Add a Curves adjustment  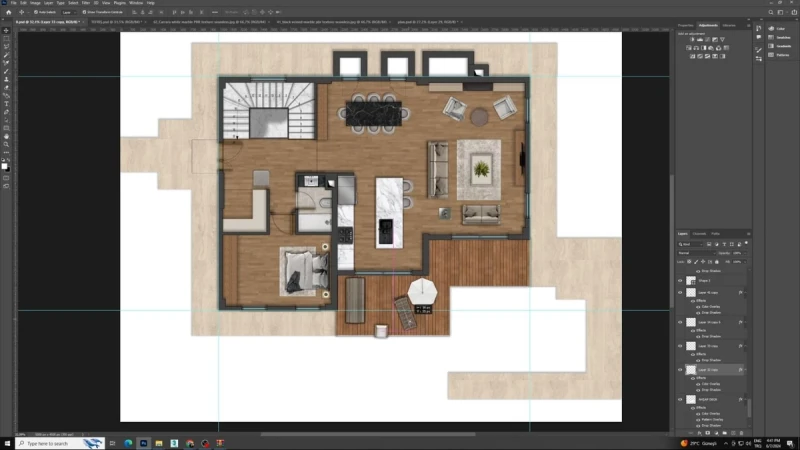[x=707, y=39]
